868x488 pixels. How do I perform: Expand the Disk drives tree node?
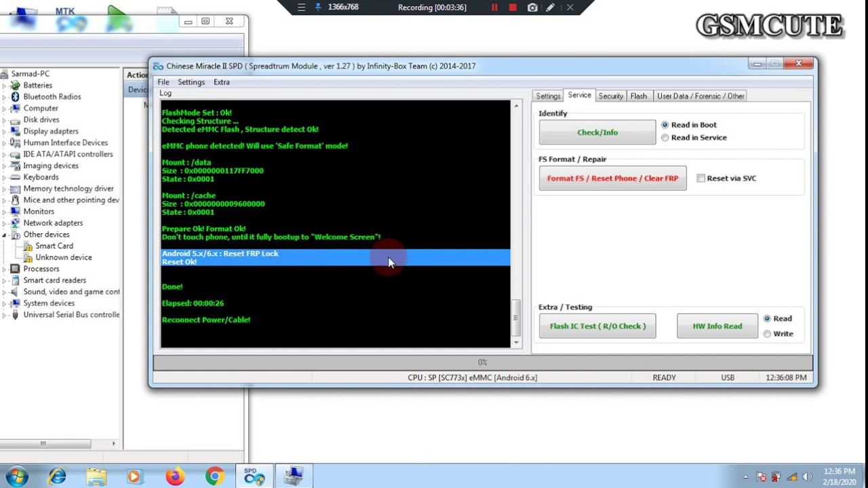(x=4, y=120)
